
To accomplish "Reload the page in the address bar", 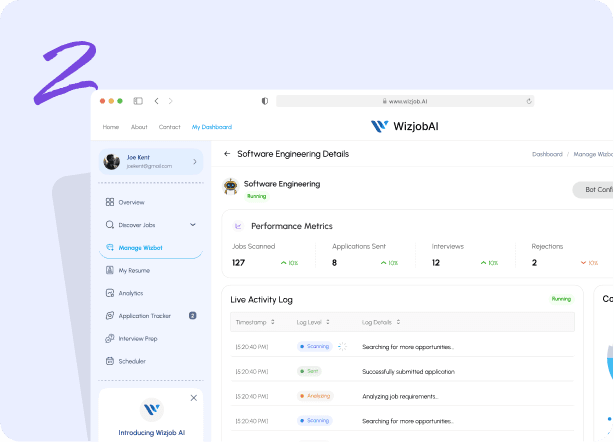I will [x=528, y=101].
